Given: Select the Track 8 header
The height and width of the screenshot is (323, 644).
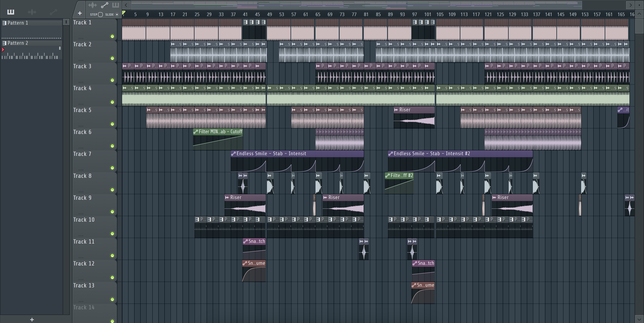Looking at the screenshot, I should pos(95,183).
